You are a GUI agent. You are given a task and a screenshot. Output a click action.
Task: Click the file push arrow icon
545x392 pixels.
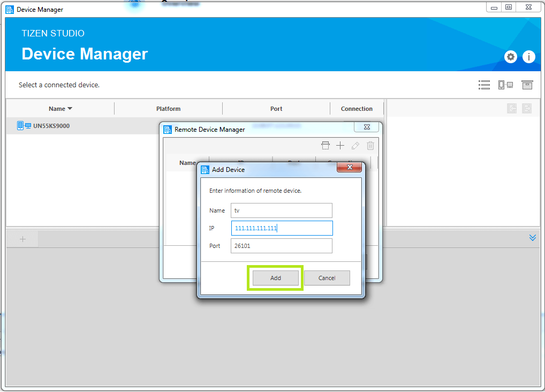527,108
